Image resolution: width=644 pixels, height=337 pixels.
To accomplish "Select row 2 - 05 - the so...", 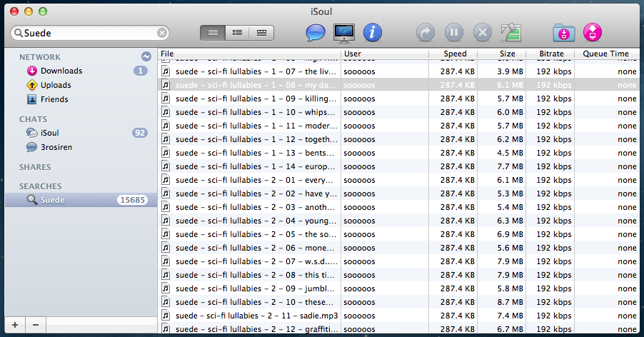I will [x=398, y=234].
